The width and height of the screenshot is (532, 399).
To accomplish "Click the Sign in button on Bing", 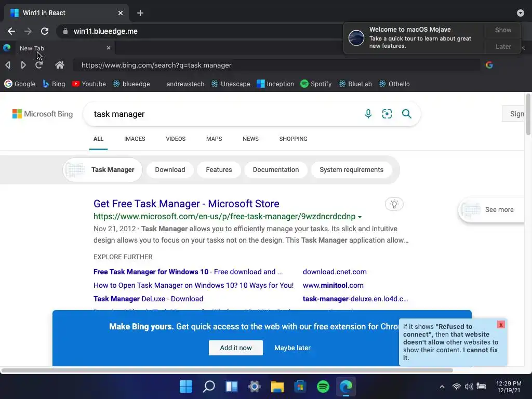I will [x=514, y=114].
